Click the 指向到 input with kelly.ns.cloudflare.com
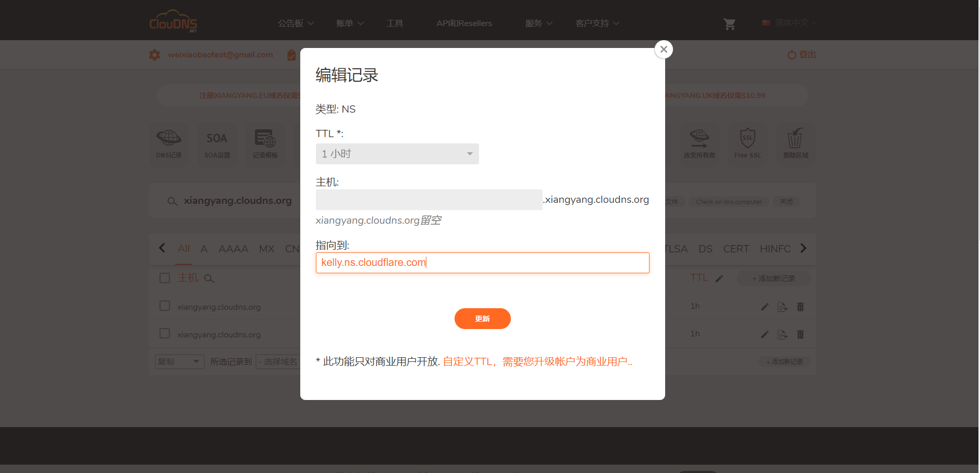 (x=482, y=263)
